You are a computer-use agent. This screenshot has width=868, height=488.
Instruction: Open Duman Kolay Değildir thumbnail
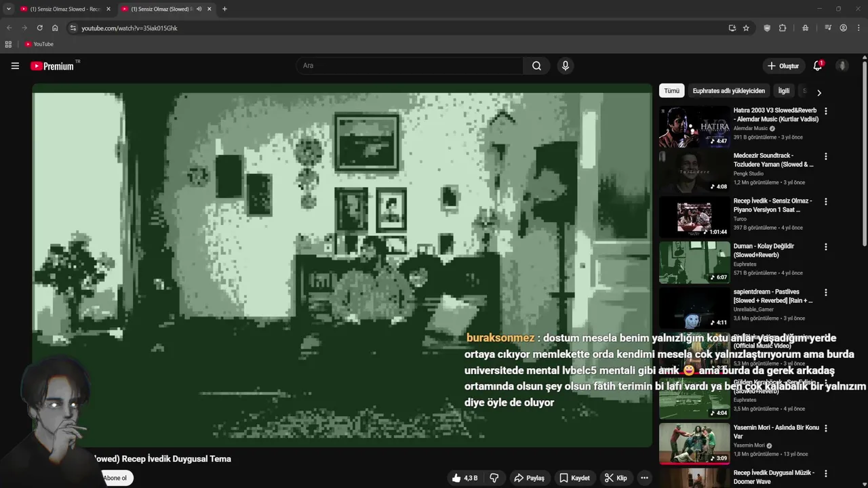694,262
